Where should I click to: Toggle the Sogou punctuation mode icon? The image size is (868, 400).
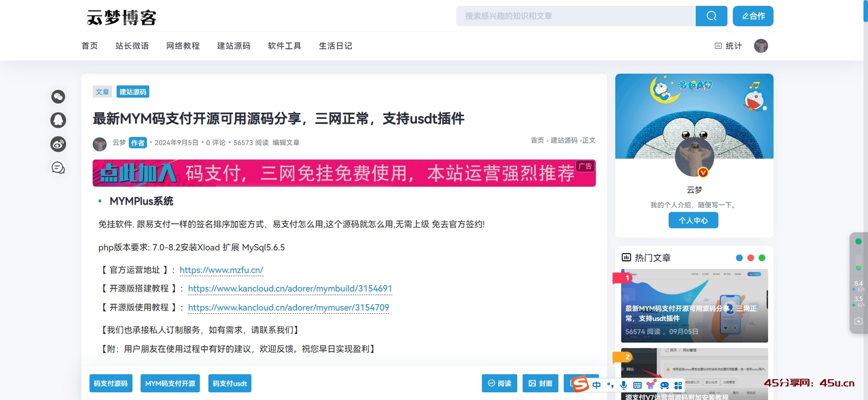coord(610,385)
